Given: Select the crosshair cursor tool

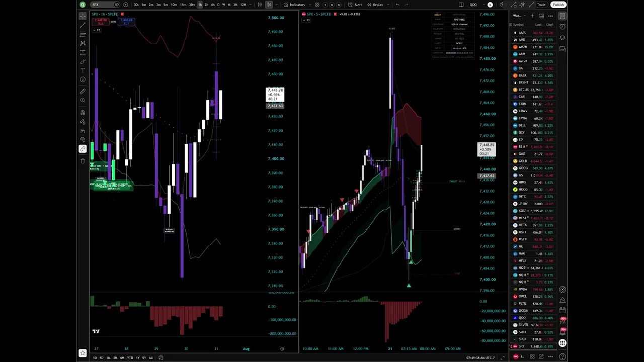Looking at the screenshot, I should (x=83, y=16).
